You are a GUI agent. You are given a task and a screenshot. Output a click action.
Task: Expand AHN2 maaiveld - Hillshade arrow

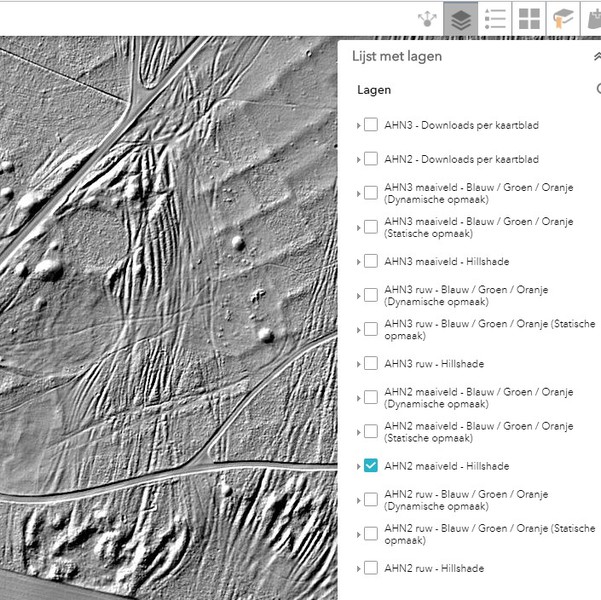click(x=358, y=466)
